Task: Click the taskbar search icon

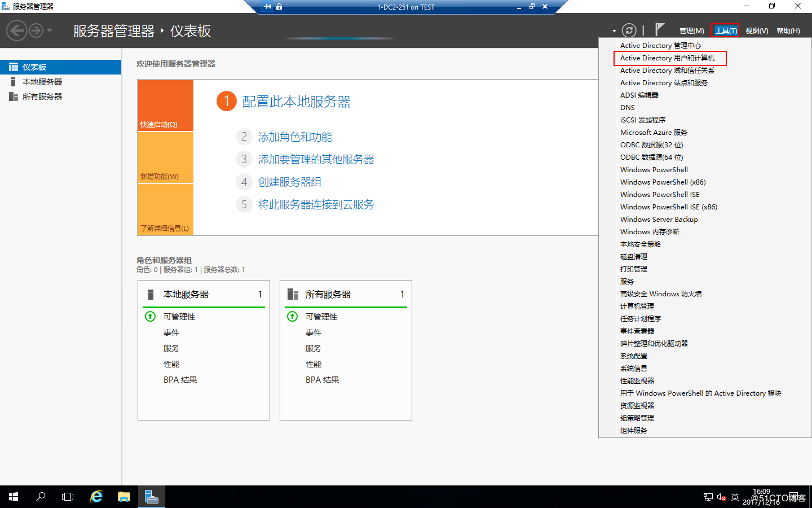Action: coord(41,497)
